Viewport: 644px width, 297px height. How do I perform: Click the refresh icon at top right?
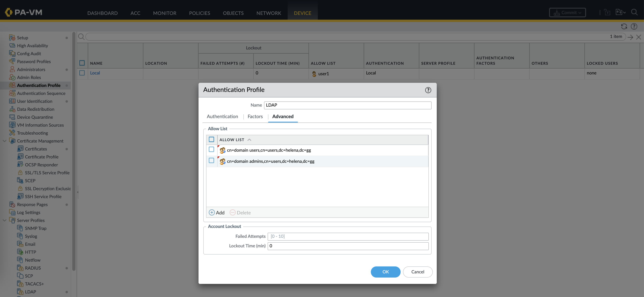point(624,26)
